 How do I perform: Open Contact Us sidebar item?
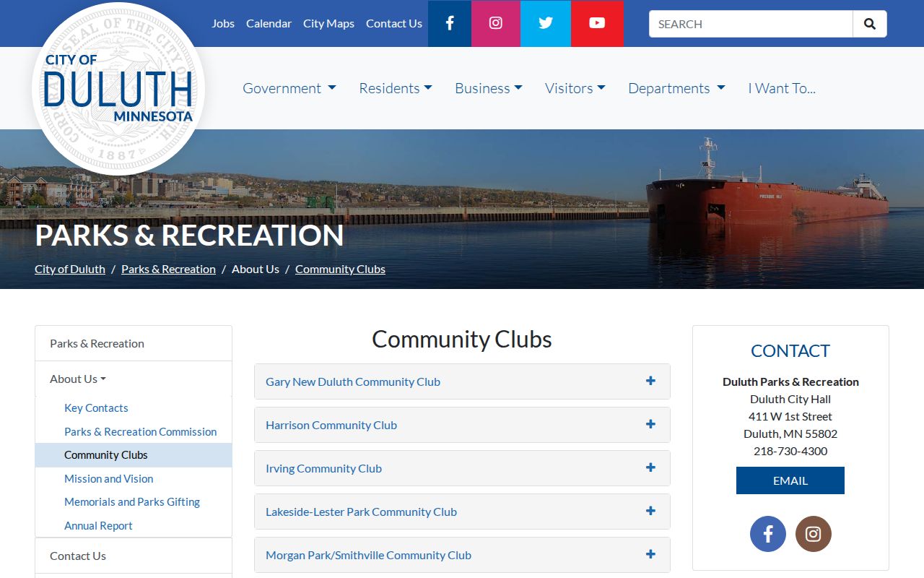[134, 556]
